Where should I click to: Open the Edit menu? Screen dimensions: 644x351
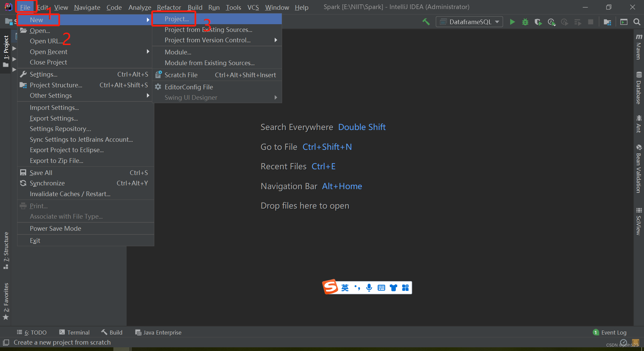pos(43,7)
